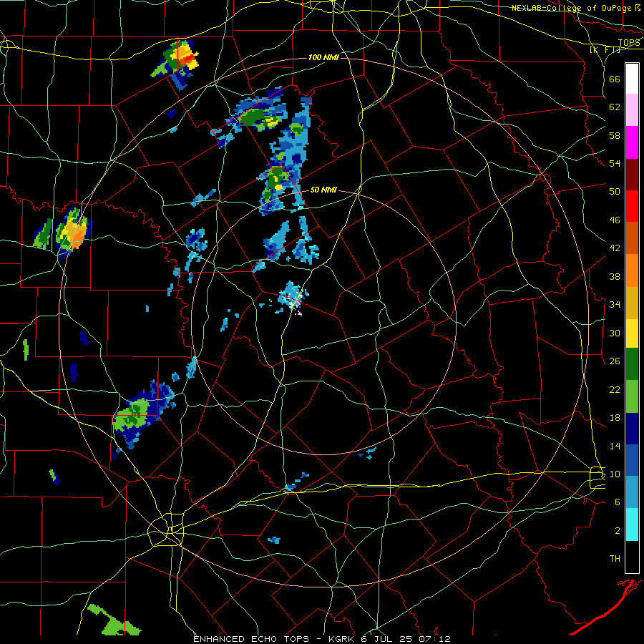Image resolution: width=644 pixels, height=644 pixels.
Task: Click the '10' value on the scale
Action: point(615,474)
